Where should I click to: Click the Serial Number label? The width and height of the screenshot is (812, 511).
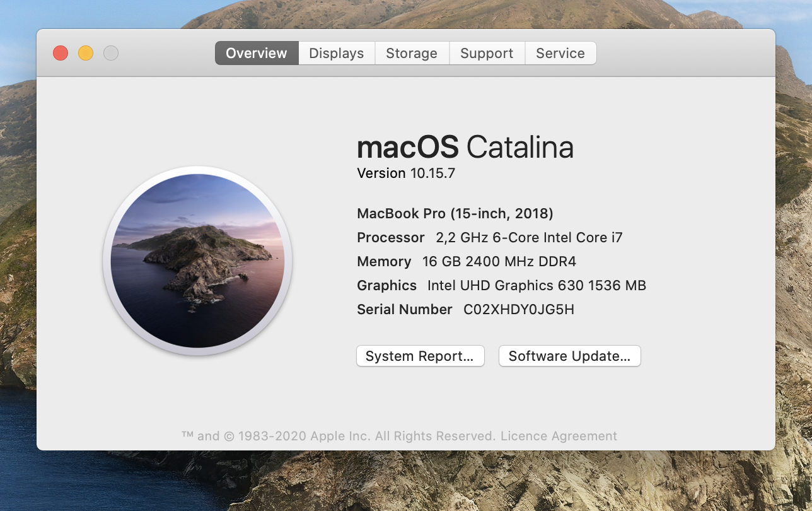tap(405, 309)
